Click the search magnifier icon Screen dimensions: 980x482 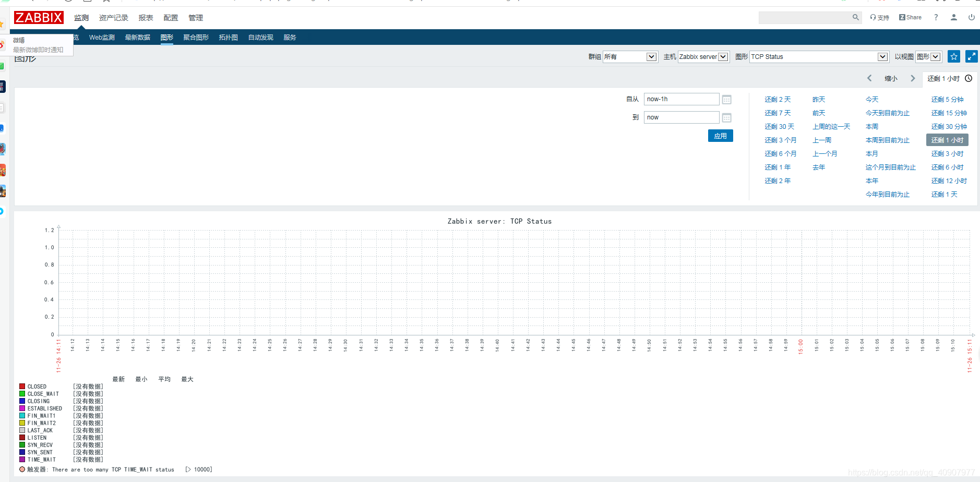point(856,17)
